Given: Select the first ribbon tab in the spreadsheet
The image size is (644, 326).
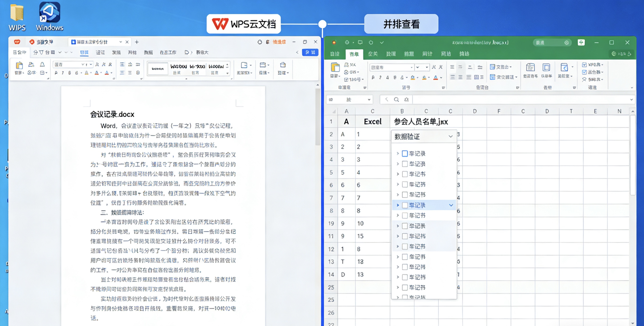Looking at the screenshot, I should click(x=334, y=54).
